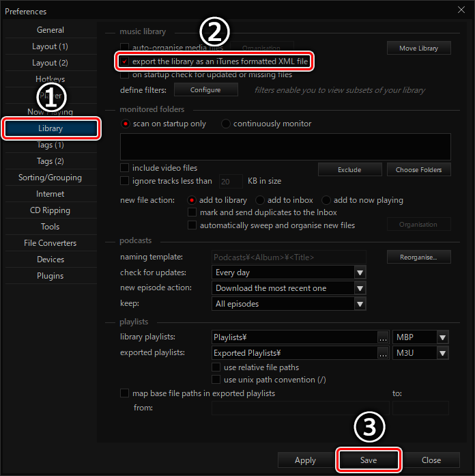Enable include video files checkbox
The height and width of the screenshot is (476, 475).
124,168
